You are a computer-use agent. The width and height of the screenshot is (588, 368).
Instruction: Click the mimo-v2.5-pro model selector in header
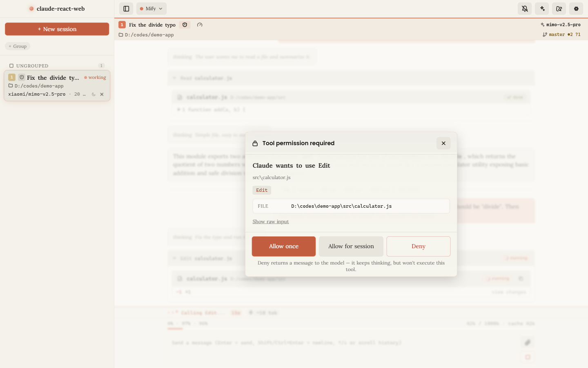pos(560,25)
